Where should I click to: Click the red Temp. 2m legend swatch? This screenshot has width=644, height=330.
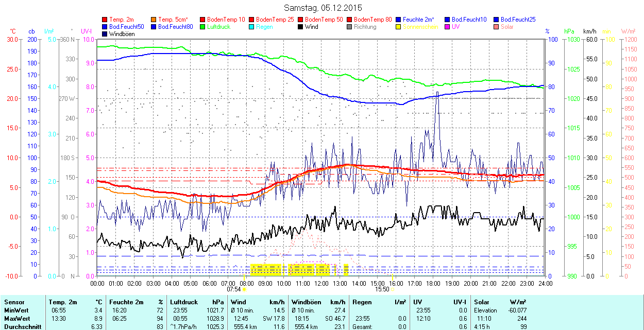point(105,20)
